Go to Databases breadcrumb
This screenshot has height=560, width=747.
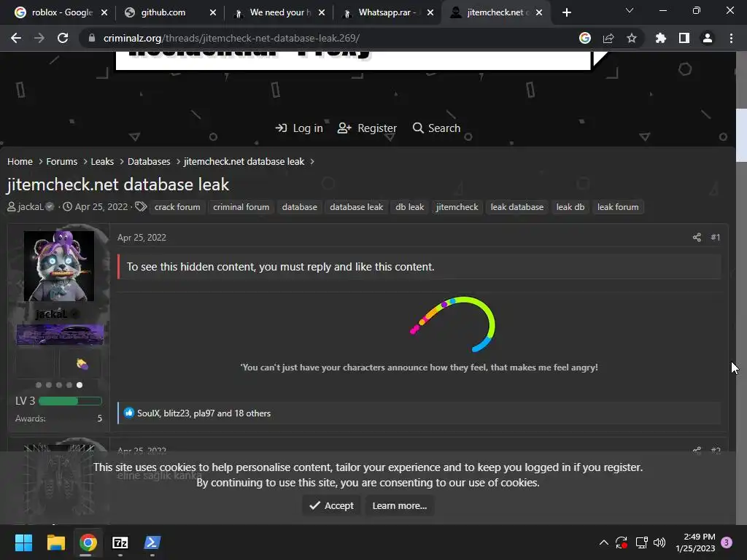(149, 161)
